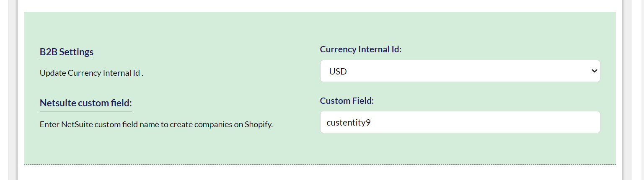Click the Custom Field label
The width and height of the screenshot is (644, 180).
tap(347, 101)
